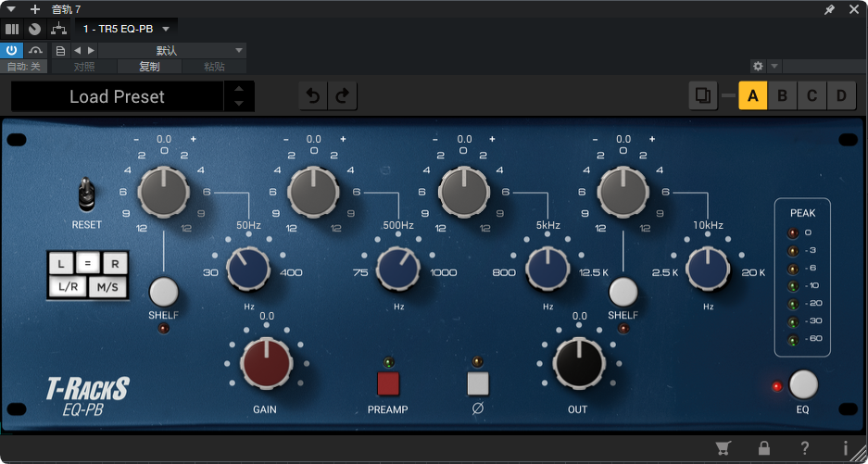Image resolution: width=868 pixels, height=464 pixels.
Task: Click the red GAIN knob
Action: tap(266, 363)
